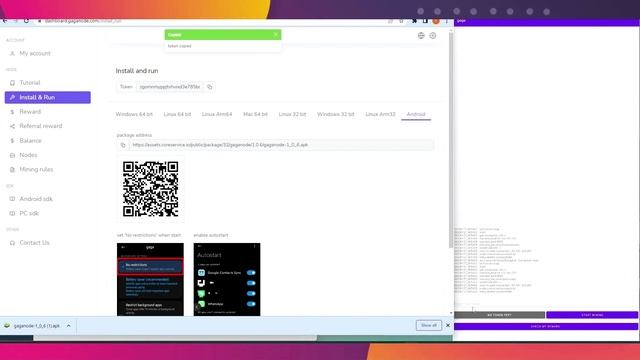The image size is (640, 360).
Task: Click the settings icon next to the globe
Action: (x=433, y=36)
